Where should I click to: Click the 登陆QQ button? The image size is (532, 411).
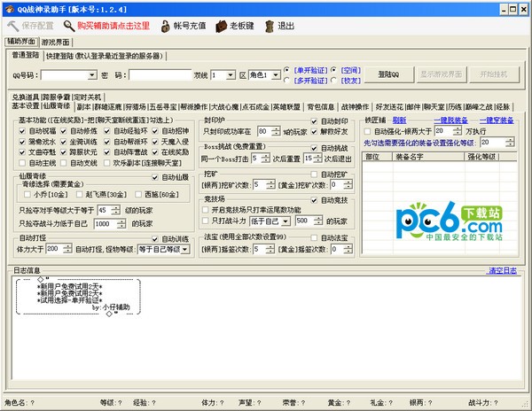388,74
